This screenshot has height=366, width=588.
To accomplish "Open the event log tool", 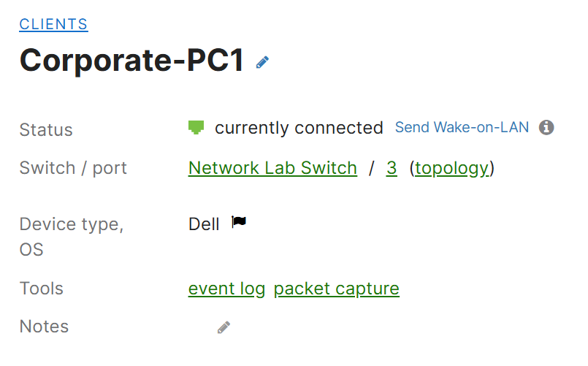I will tap(227, 289).
